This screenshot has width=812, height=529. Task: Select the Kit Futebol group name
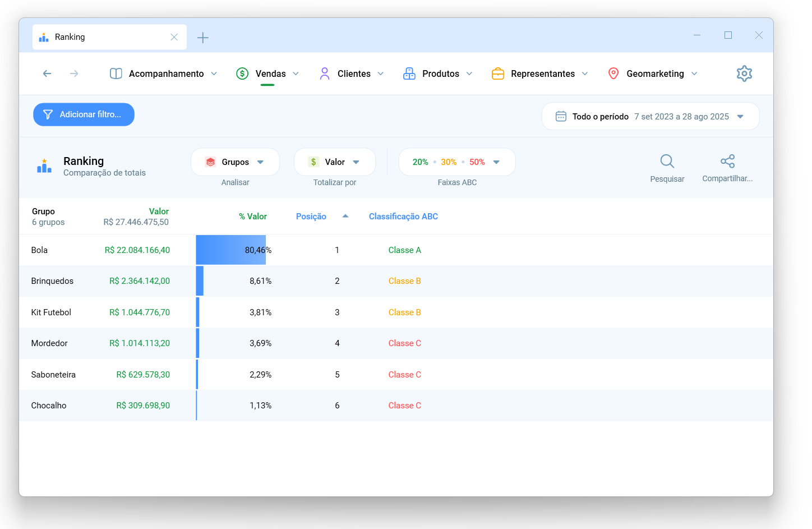coord(51,312)
